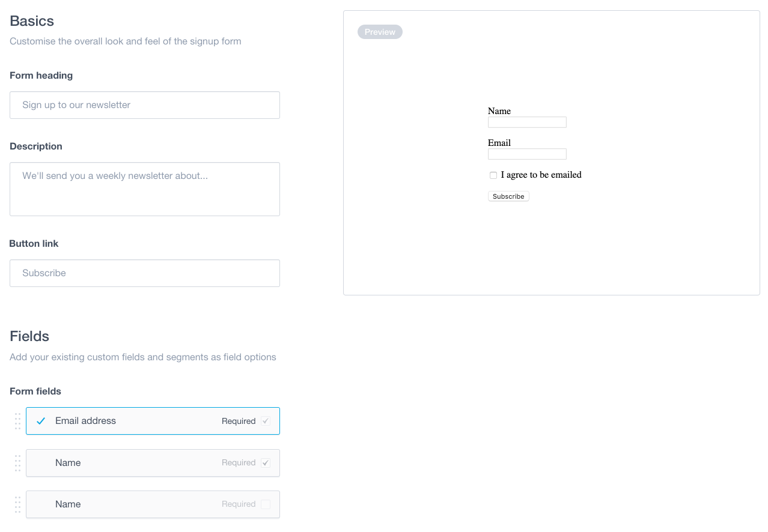Click the drag handle beside Email address field
The image size is (768, 532).
[17, 421]
